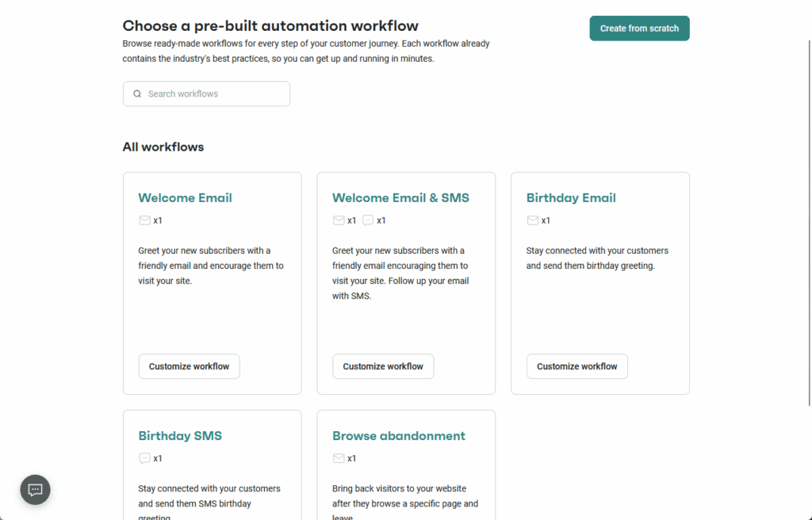Viewport: 812px width, 520px height.
Task: Focus the Search workflows input field
Action: [x=207, y=94]
